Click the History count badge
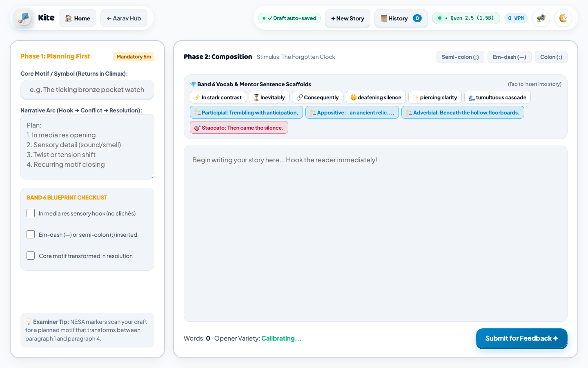Image resolution: width=588 pixels, height=368 pixels. tap(417, 18)
